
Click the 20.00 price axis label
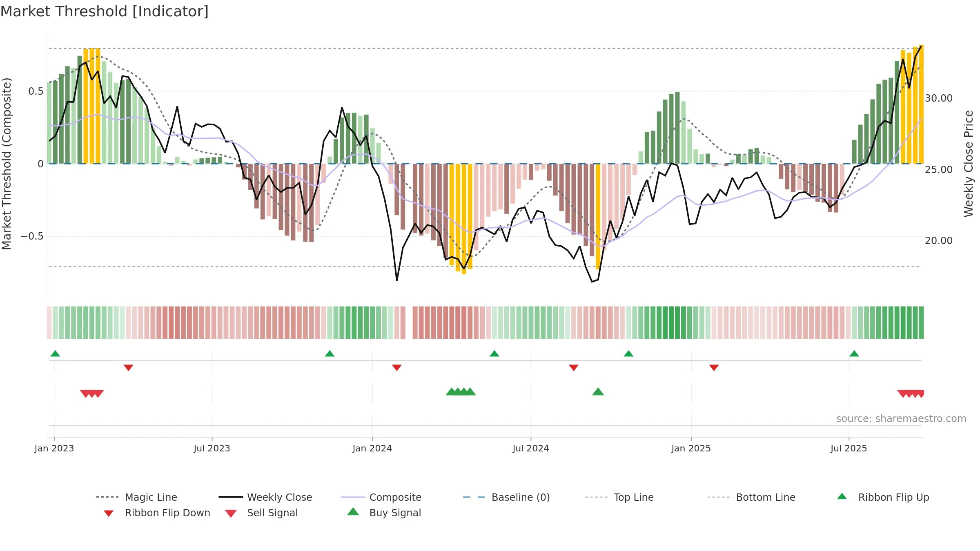pyautogui.click(x=939, y=241)
